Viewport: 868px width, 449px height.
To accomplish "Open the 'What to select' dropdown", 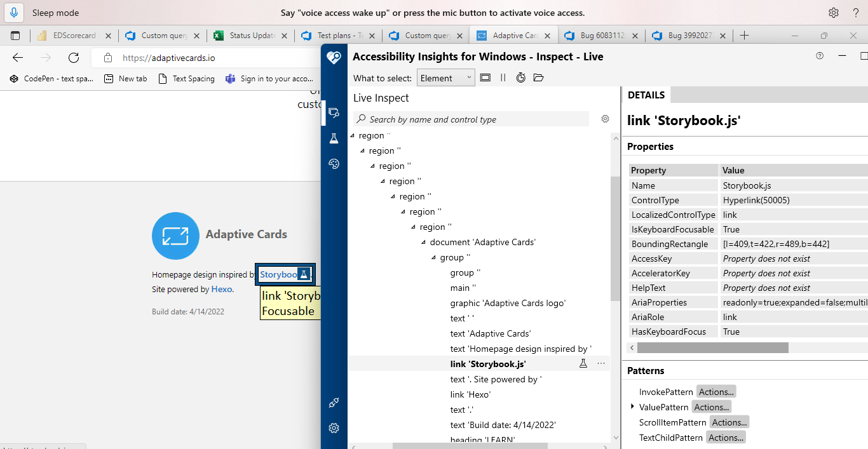I will pos(445,77).
